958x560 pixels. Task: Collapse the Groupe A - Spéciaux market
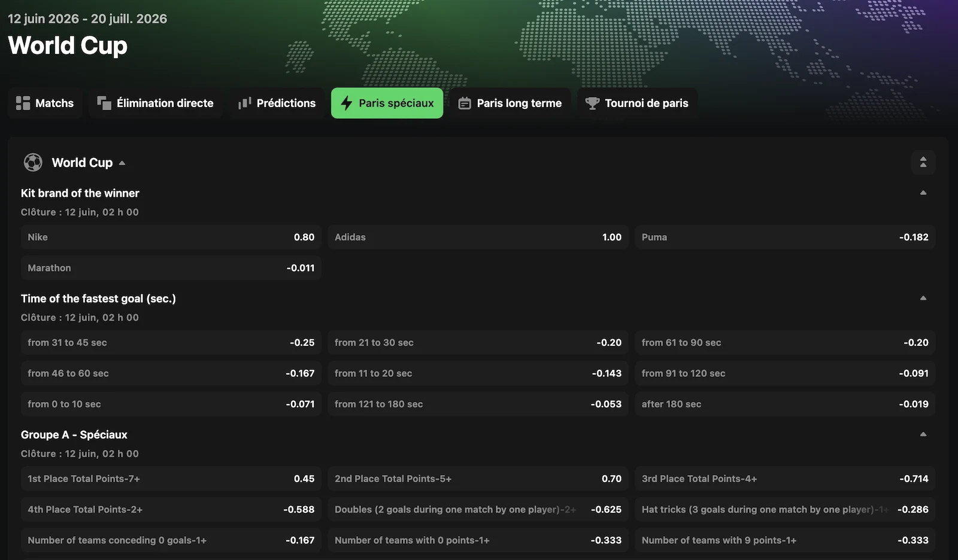(x=923, y=434)
